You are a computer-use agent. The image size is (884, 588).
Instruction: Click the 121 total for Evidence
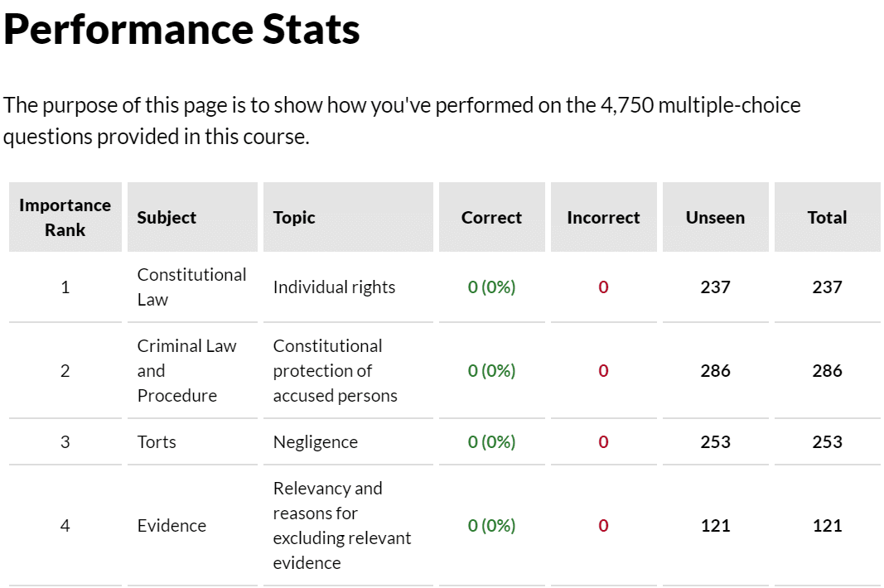827,525
